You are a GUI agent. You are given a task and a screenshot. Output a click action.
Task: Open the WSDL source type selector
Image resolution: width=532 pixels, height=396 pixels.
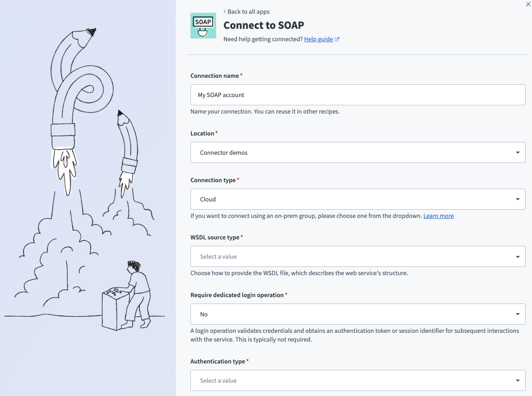(x=358, y=256)
